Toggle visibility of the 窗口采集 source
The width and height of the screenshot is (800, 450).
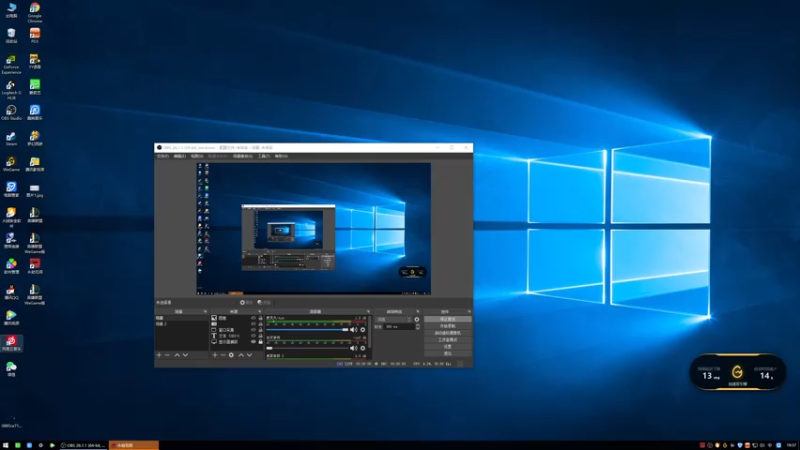coord(253,330)
